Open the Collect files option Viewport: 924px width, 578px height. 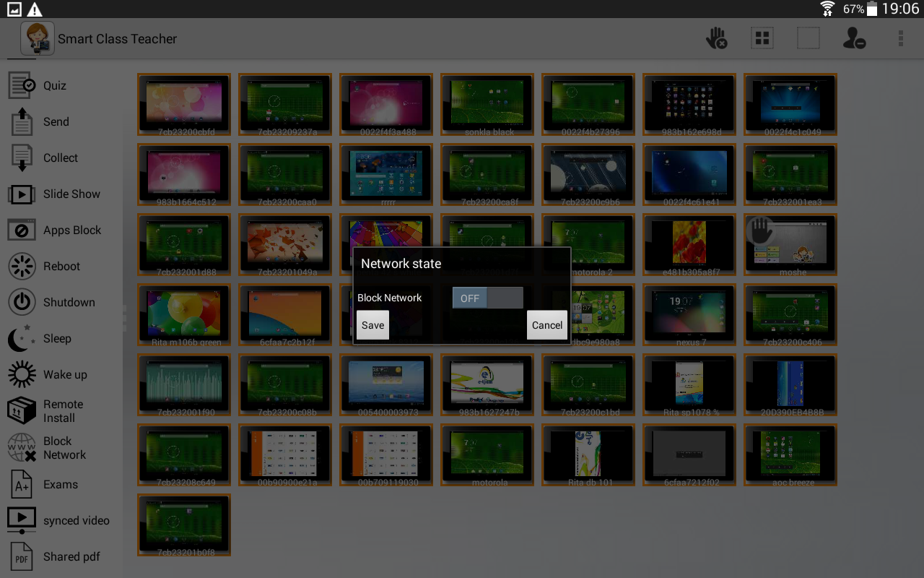pos(60,158)
